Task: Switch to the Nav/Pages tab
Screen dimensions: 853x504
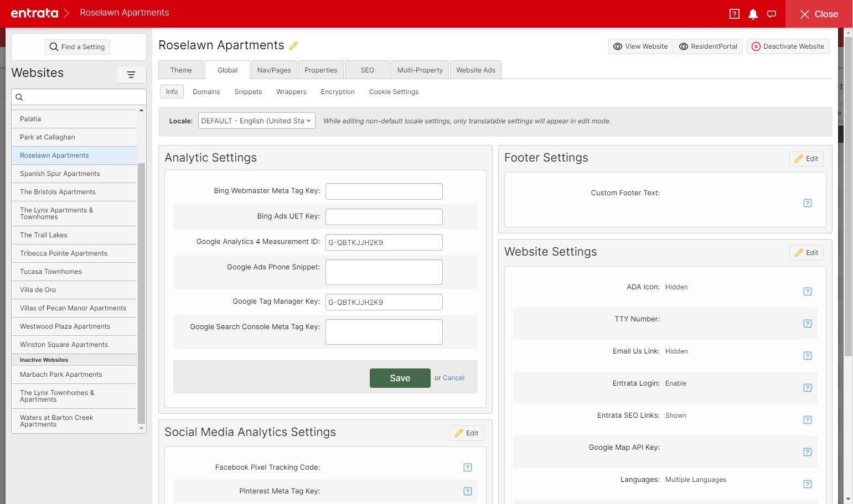Action: pyautogui.click(x=274, y=70)
